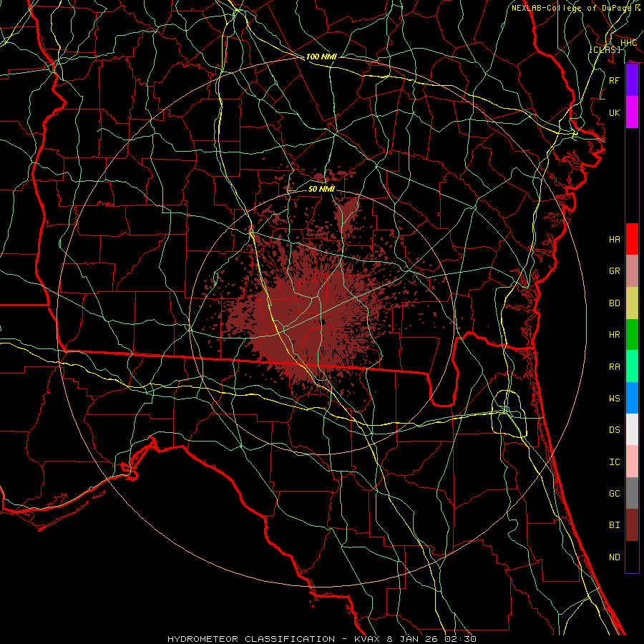The image size is (644, 644).
Task: Click the GC legend label
Action: tap(614, 494)
